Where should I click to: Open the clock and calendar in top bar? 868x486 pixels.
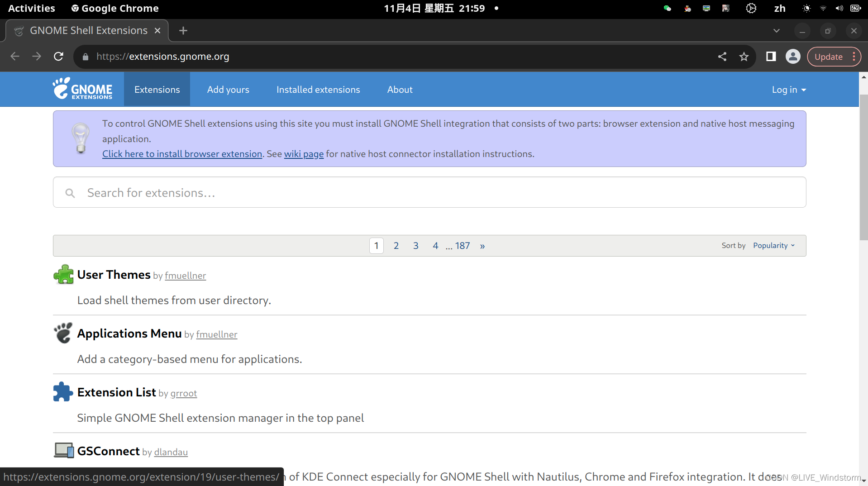[434, 8]
